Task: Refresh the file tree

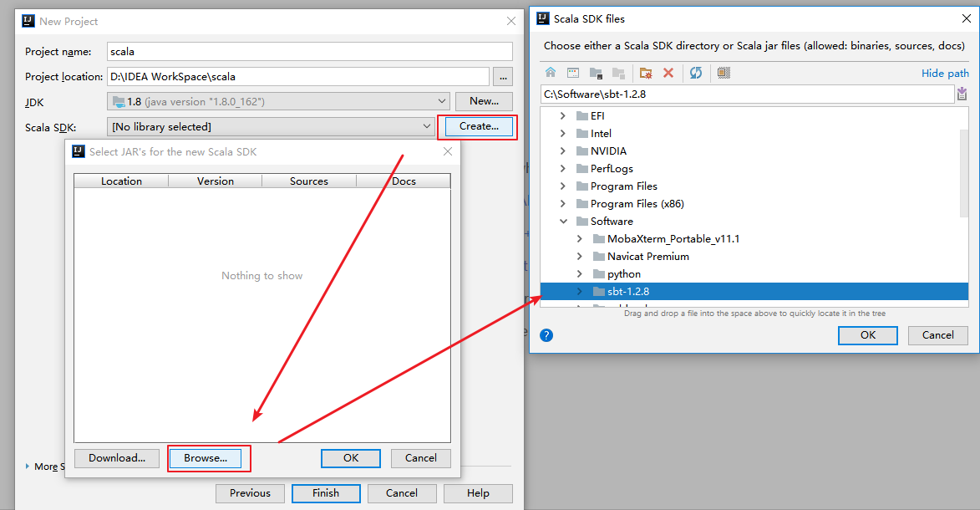Action: pyautogui.click(x=696, y=74)
